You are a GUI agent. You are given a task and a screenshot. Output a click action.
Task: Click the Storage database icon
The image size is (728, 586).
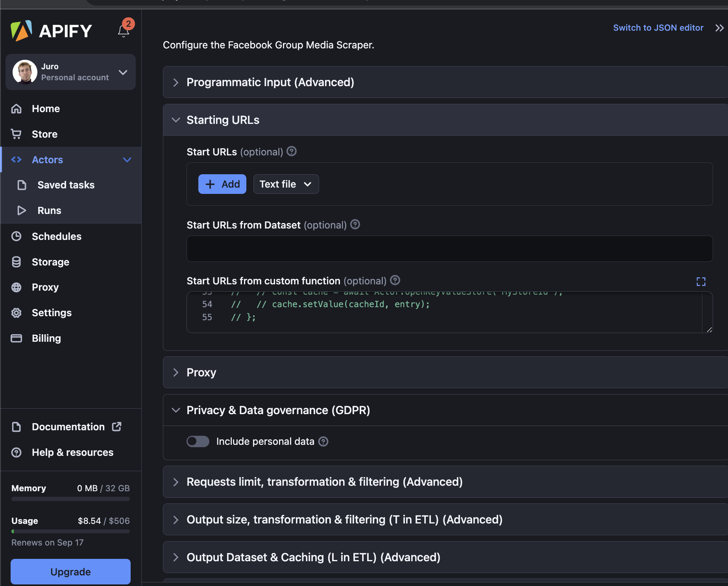point(16,262)
